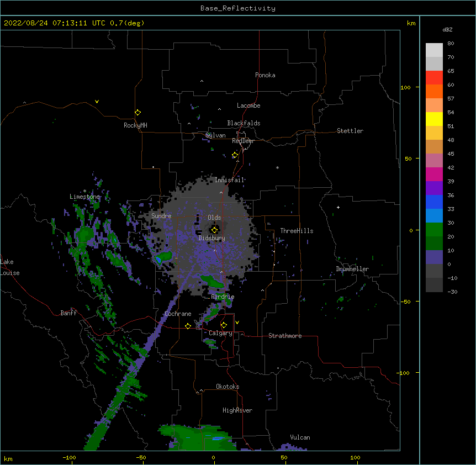Viewport: 476px width, 465px height.
Task: Click the Base_Reflectivity title text
Action: point(238,8)
